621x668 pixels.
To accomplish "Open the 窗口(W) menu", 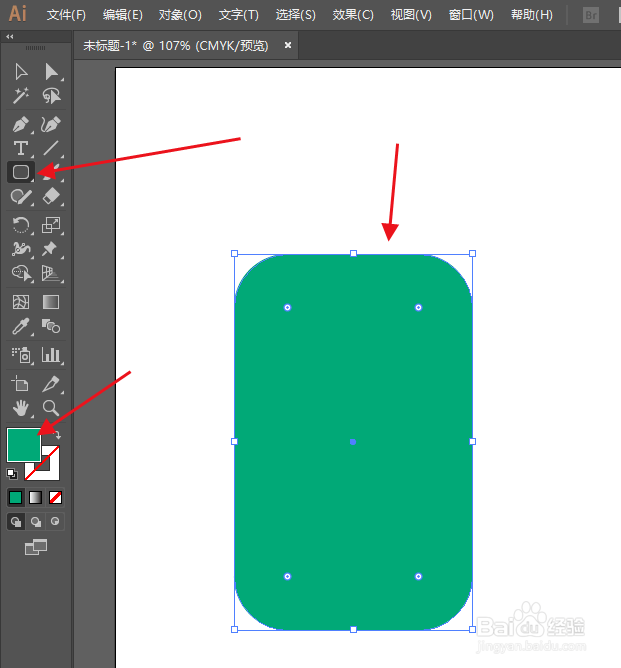I will (x=471, y=15).
